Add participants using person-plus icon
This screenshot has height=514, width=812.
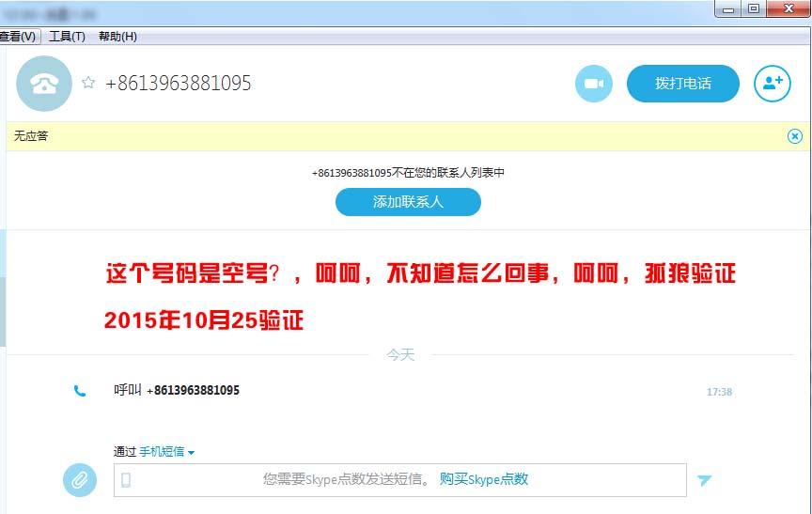pyautogui.click(x=773, y=84)
